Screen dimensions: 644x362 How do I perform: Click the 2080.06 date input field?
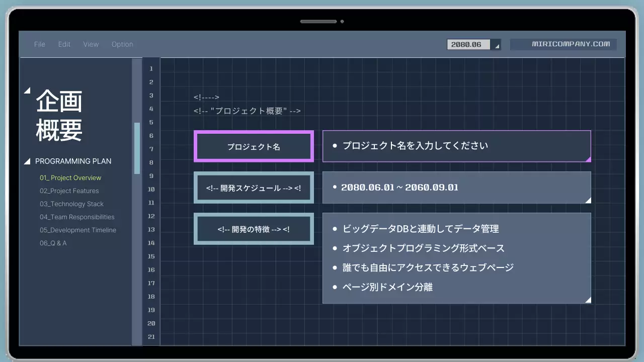click(x=468, y=44)
